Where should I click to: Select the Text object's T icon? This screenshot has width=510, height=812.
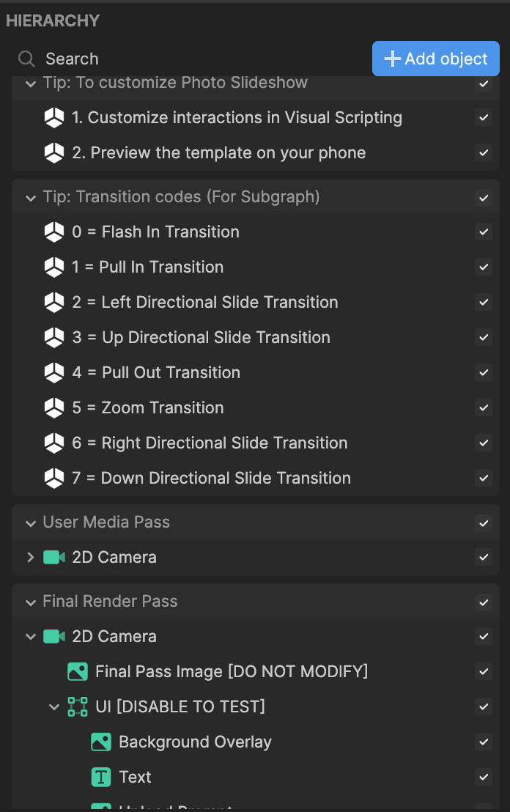click(101, 778)
